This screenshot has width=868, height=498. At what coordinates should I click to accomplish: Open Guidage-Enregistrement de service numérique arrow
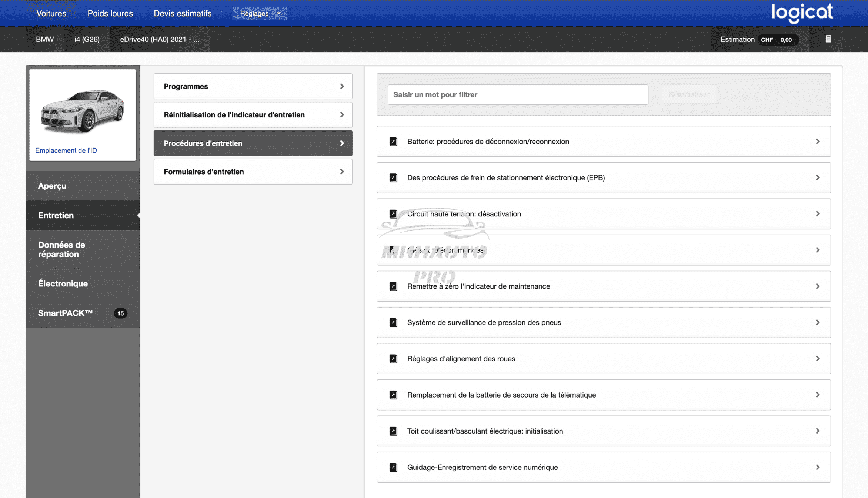point(817,467)
